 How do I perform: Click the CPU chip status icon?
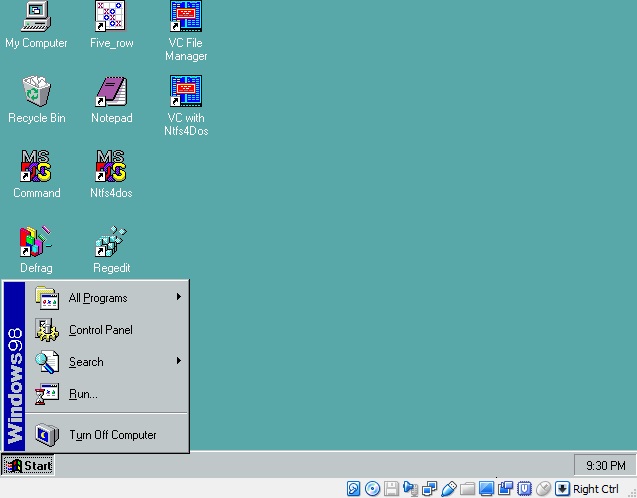pyautogui.click(x=524, y=488)
